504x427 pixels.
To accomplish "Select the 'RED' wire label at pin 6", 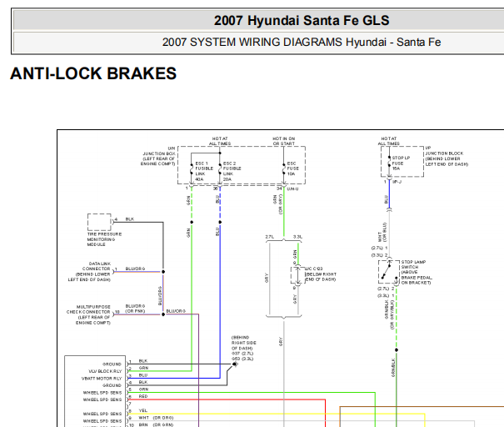I will pyautogui.click(x=143, y=396).
